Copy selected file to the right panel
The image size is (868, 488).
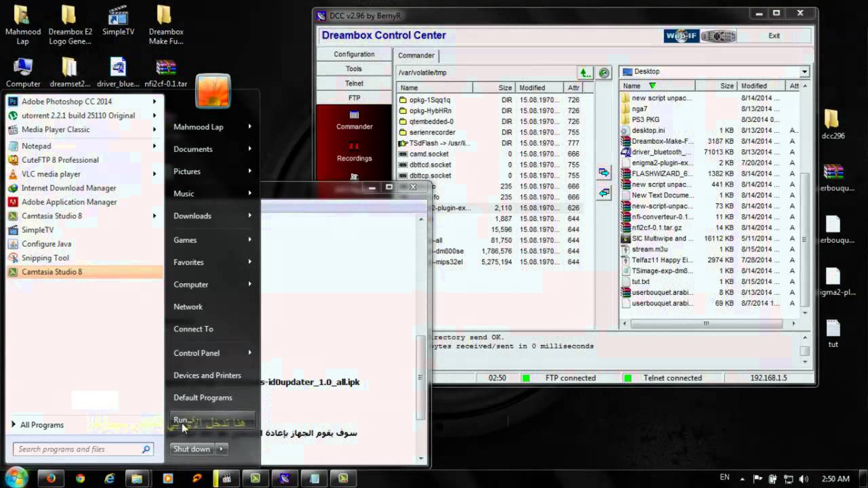604,173
